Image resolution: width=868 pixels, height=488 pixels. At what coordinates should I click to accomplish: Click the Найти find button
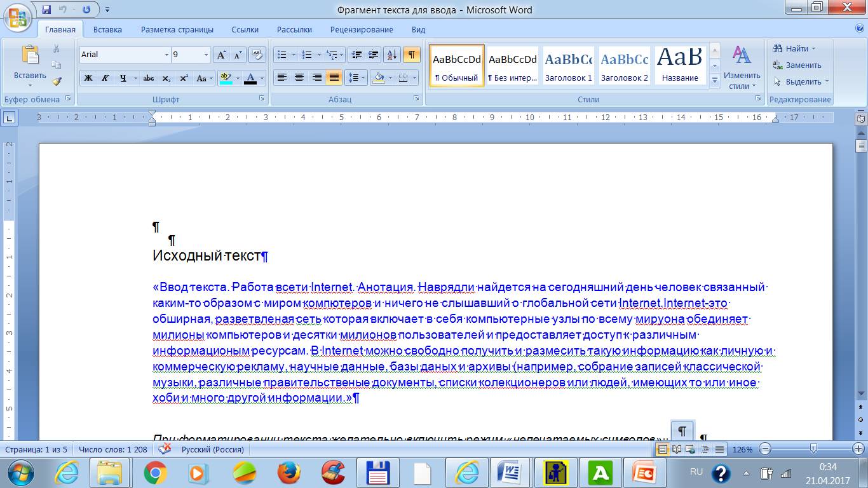point(794,48)
